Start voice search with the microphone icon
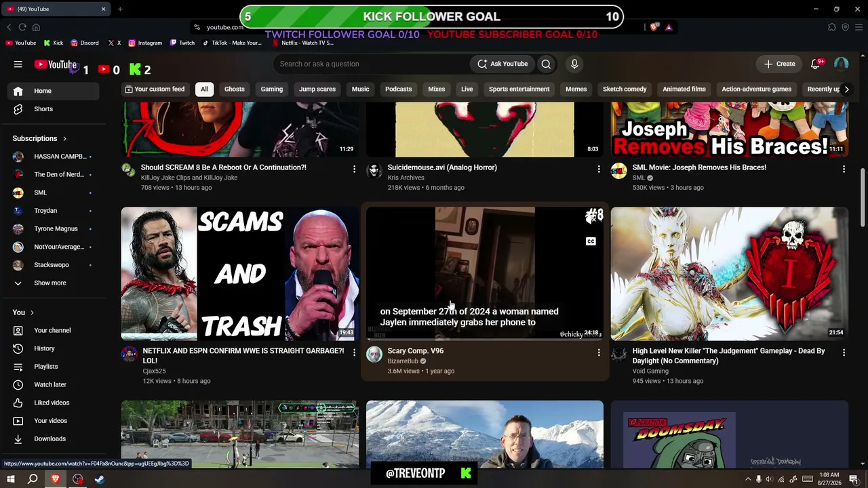The image size is (868, 488). [x=574, y=64]
